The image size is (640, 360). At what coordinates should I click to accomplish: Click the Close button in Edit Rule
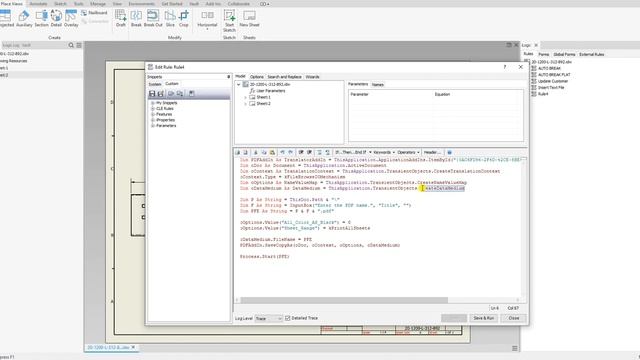coord(513,318)
